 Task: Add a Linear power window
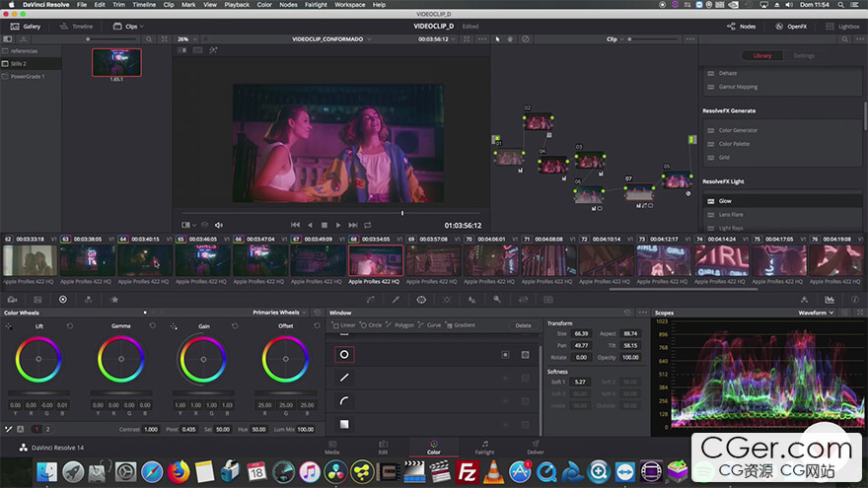pos(344,325)
